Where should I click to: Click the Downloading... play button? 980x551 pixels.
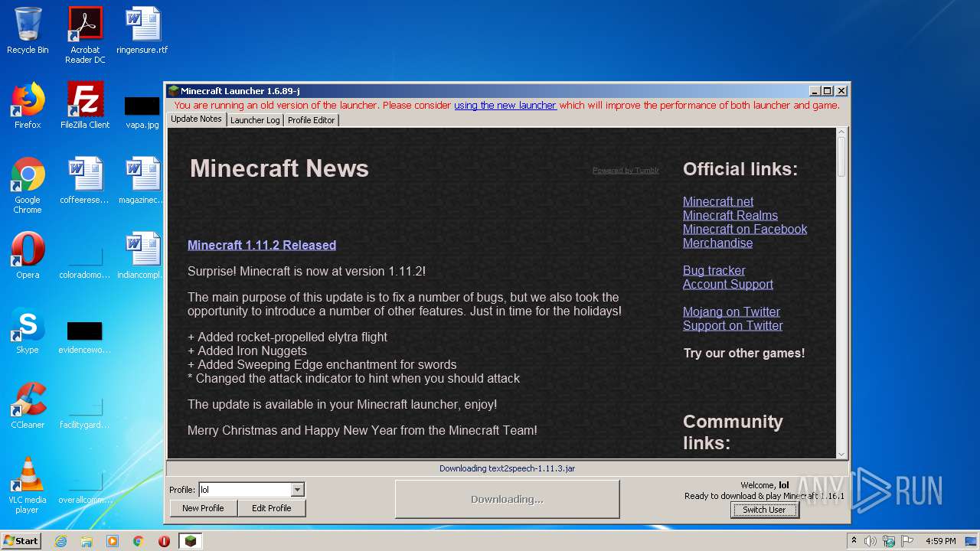coord(507,499)
